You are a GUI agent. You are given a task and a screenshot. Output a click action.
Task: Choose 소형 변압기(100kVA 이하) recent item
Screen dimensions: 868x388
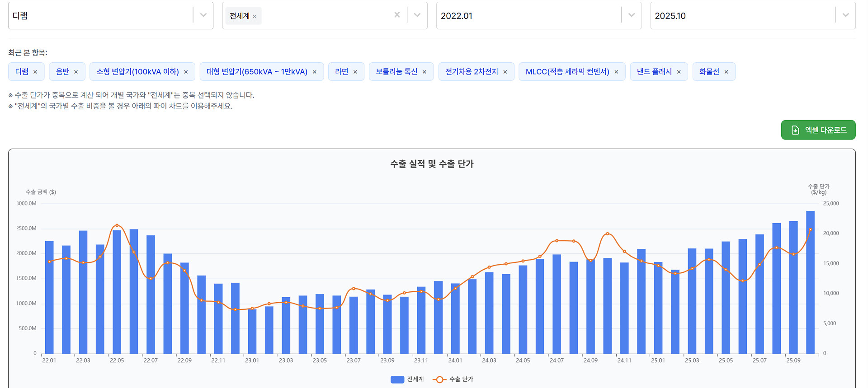pyautogui.click(x=137, y=72)
